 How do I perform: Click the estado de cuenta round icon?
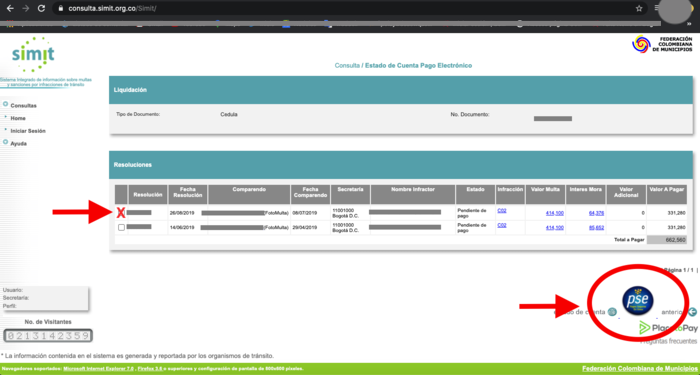coord(612,312)
